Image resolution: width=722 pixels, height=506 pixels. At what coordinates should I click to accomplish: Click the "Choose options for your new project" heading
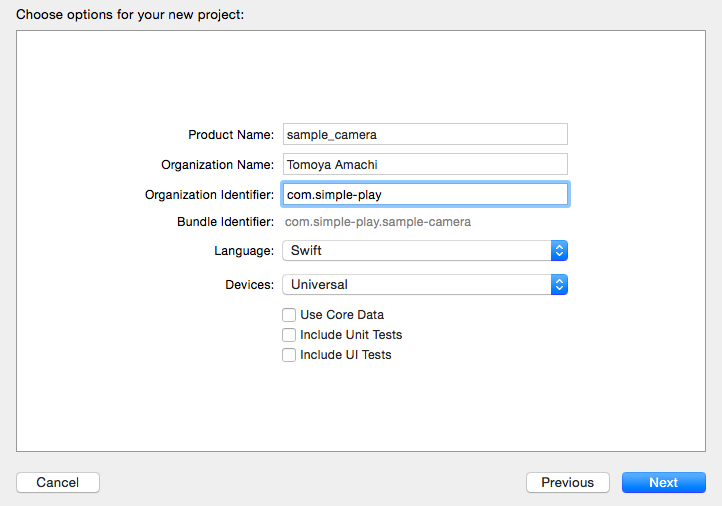pyautogui.click(x=130, y=14)
